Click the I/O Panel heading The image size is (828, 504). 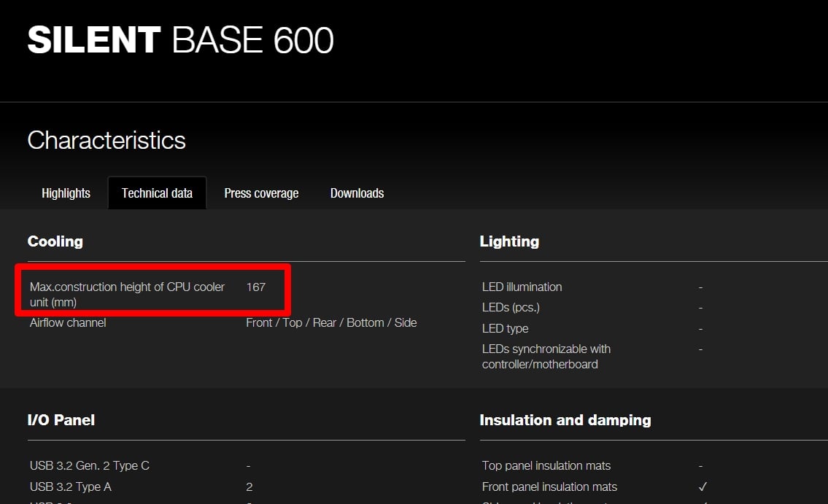[x=61, y=420]
